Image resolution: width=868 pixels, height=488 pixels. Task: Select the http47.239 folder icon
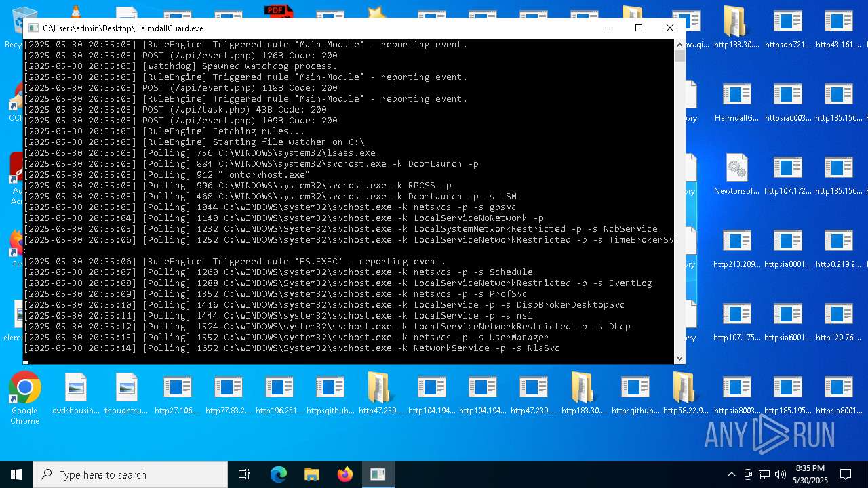click(x=380, y=393)
